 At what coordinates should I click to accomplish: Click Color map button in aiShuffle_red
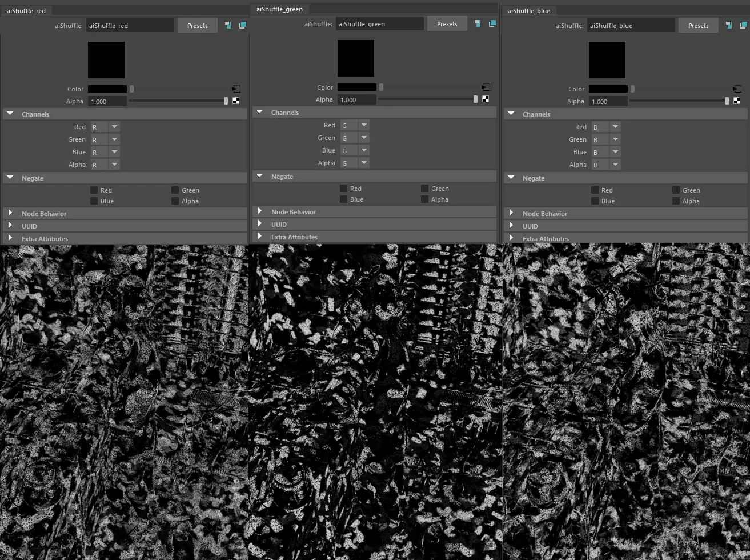[x=236, y=89]
